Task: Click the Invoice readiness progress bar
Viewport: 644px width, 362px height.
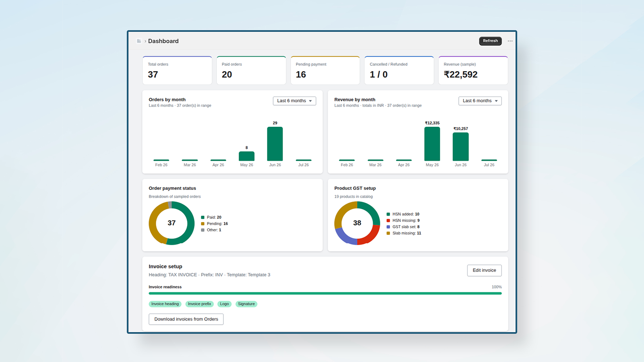Action: point(325,293)
